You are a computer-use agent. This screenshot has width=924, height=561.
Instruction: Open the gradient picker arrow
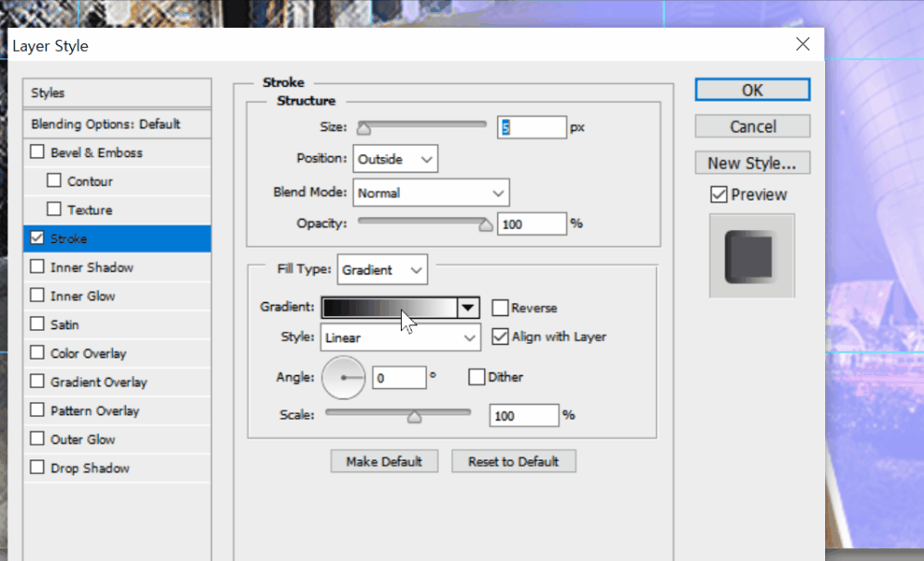point(468,308)
